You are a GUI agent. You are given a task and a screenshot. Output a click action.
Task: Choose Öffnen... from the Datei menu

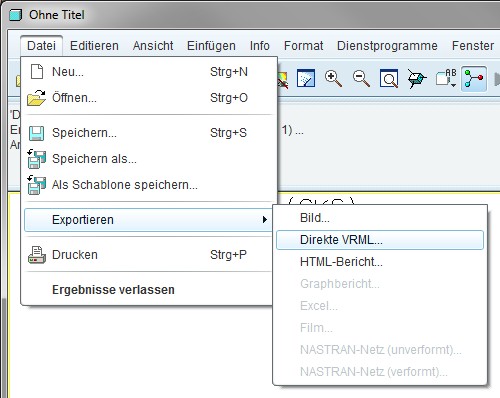click(x=149, y=98)
